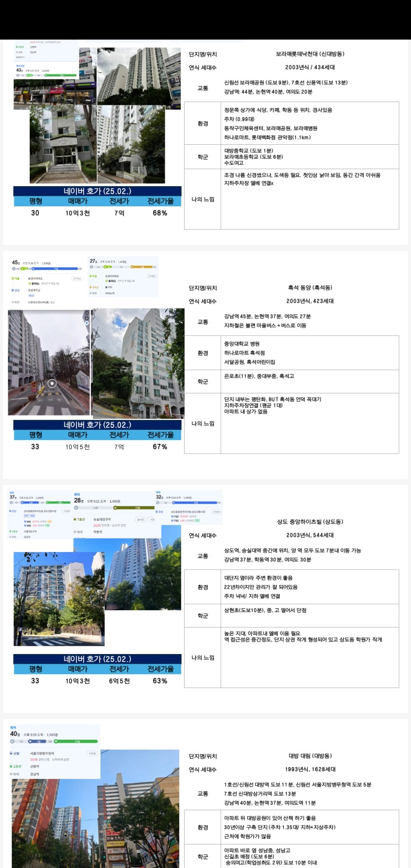Select the title 상도 중앙하이츠빌 (상도동)
The width and height of the screenshot is (411, 868).
click(x=310, y=522)
